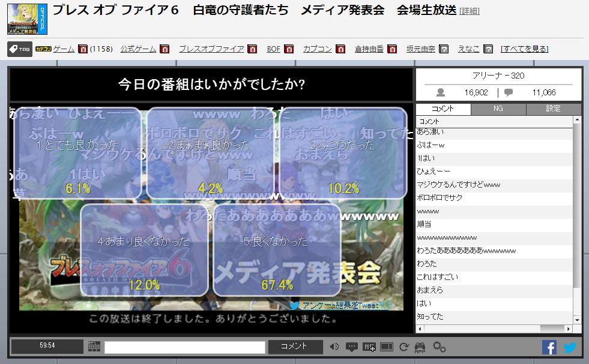Open the 公式ゲーム tag link
The width and height of the screenshot is (589, 364).
pyautogui.click(x=138, y=49)
